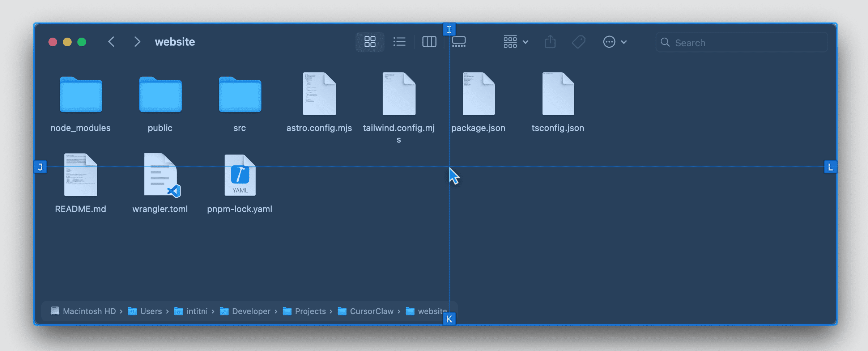Select the src folder icon
868x351 pixels.
tap(240, 95)
